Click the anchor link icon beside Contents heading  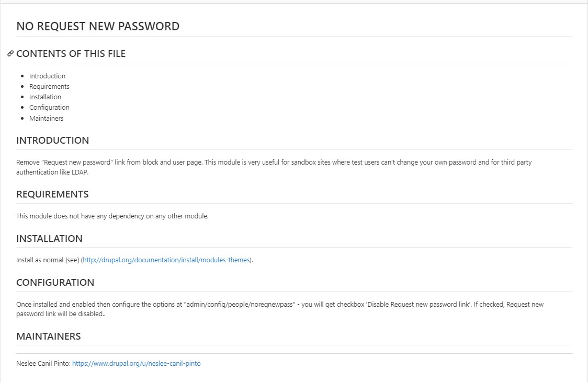point(10,54)
